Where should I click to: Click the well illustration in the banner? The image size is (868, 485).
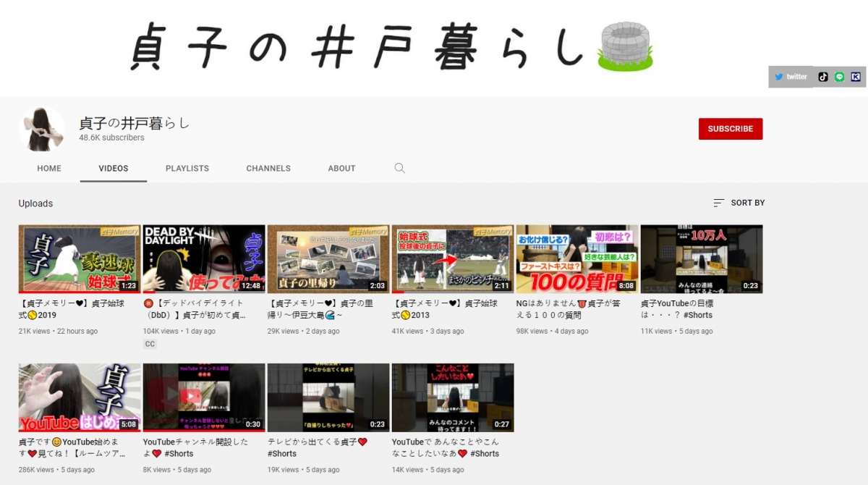(x=626, y=46)
